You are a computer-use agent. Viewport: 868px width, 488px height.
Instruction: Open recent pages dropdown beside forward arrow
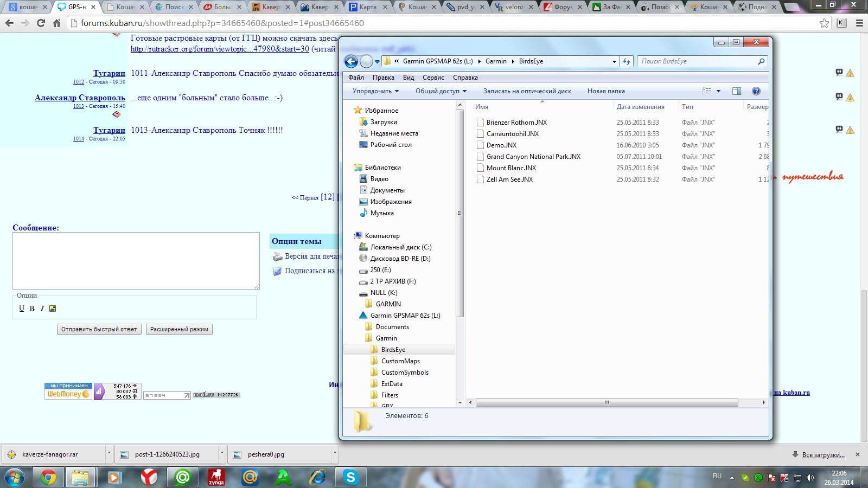coord(377,62)
